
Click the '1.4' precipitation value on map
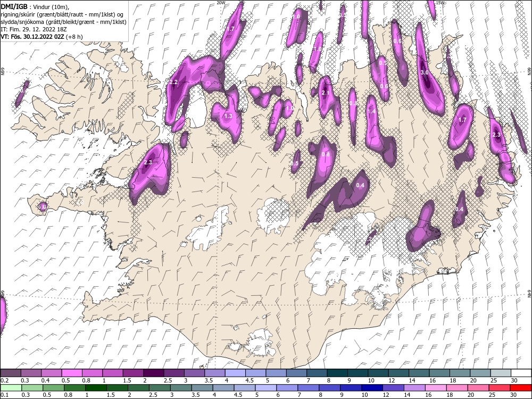coord(371,111)
